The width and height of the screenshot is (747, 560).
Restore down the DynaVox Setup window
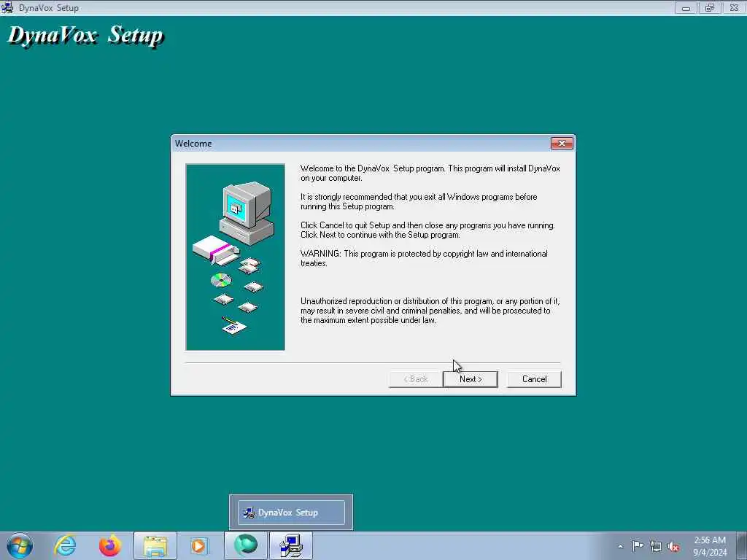coord(709,7)
